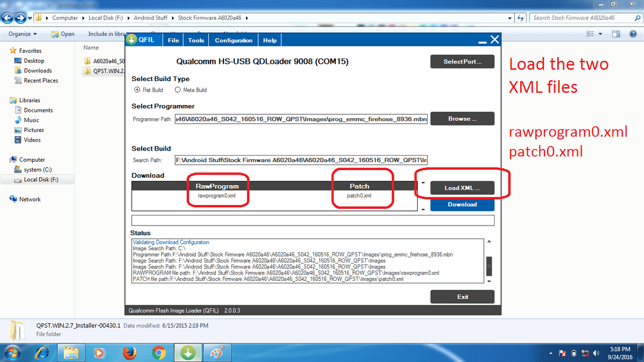This screenshot has width=644, height=362.
Task: Open the Tools menu in QFIL
Action: (196, 40)
